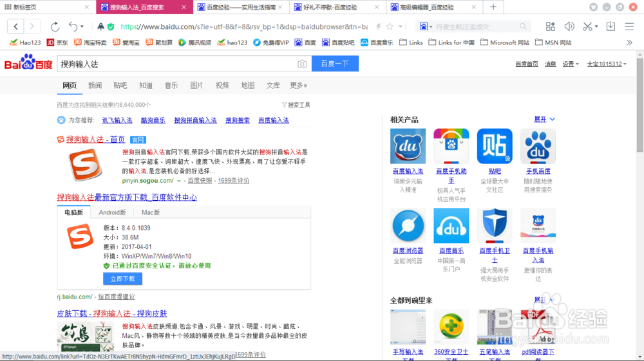Bookmark the page with the star icon
The image size is (644, 361).
[390, 26]
